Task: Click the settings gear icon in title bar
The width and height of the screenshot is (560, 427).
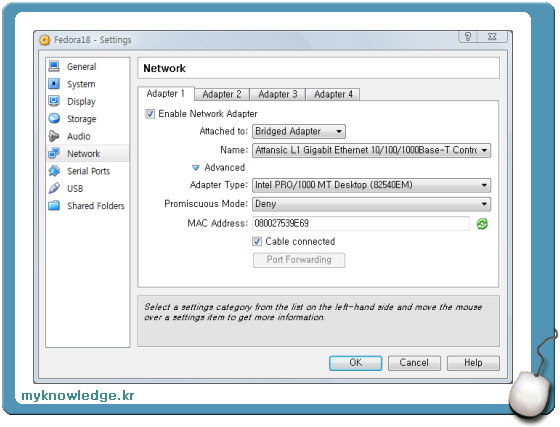Action: pyautogui.click(x=45, y=40)
